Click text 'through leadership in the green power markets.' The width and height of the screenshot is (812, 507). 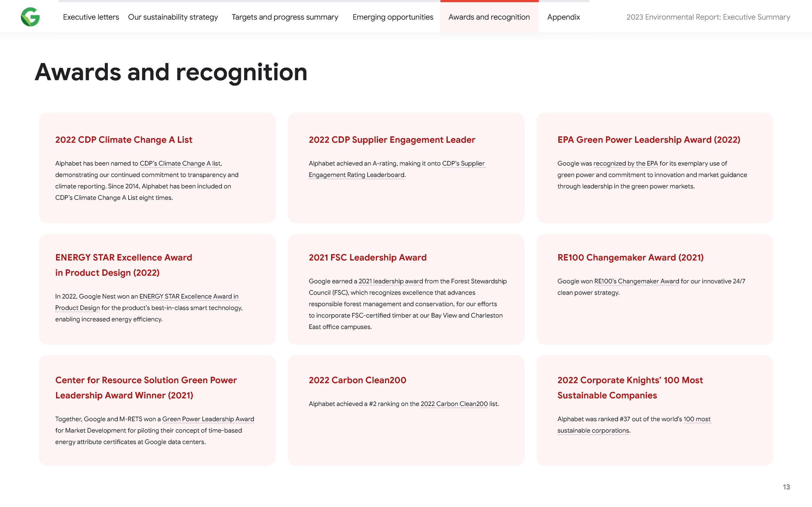pyautogui.click(x=626, y=187)
